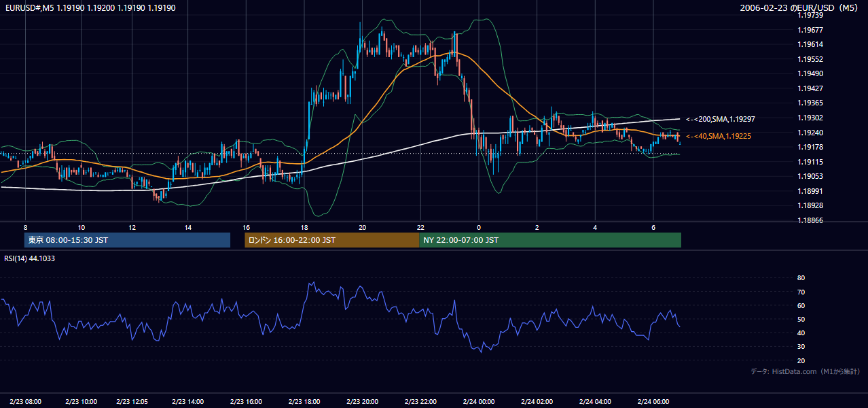Select the Tokyo 08:00-15:30 JST session bar
The image size is (868, 408).
pos(127,240)
